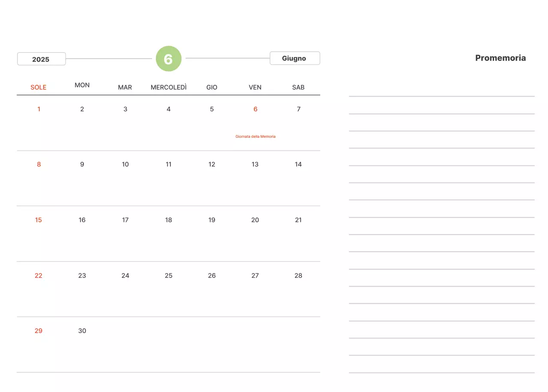Image resolution: width=548 pixels, height=392 pixels.
Task: Click Sunday date 29
Action: (39, 331)
